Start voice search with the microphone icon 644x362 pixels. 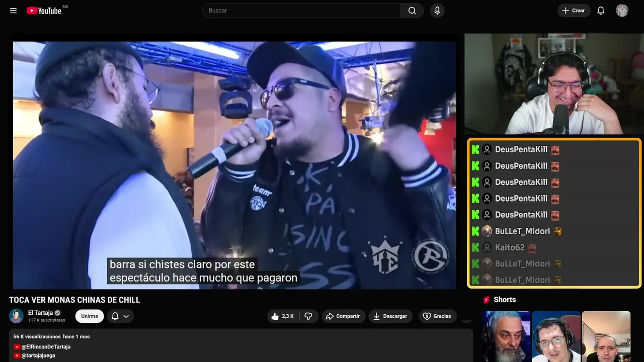437,11
